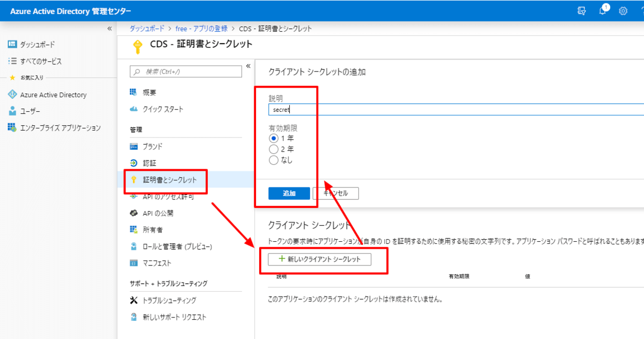Click the ブランド icon

point(134,146)
